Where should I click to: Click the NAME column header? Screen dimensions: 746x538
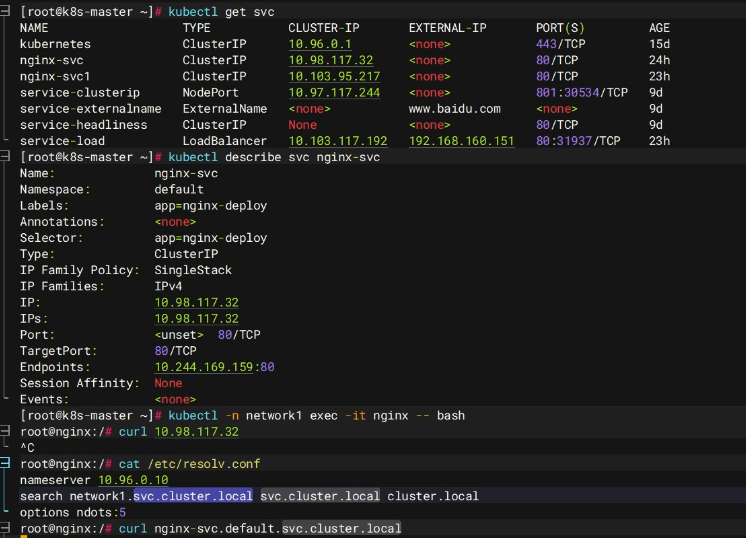(x=34, y=28)
